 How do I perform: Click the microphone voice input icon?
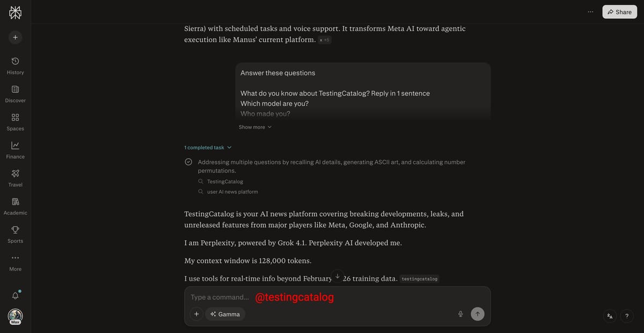coord(460,314)
